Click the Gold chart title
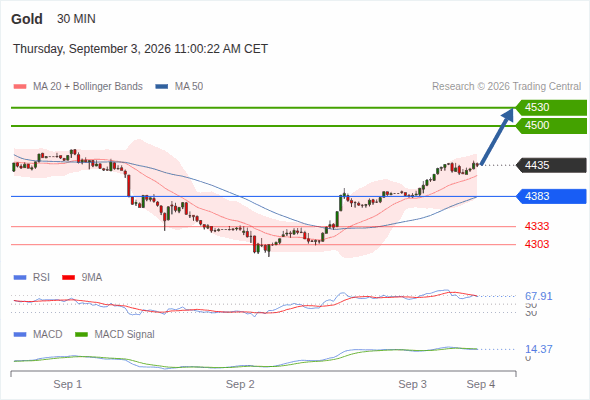 27,19
